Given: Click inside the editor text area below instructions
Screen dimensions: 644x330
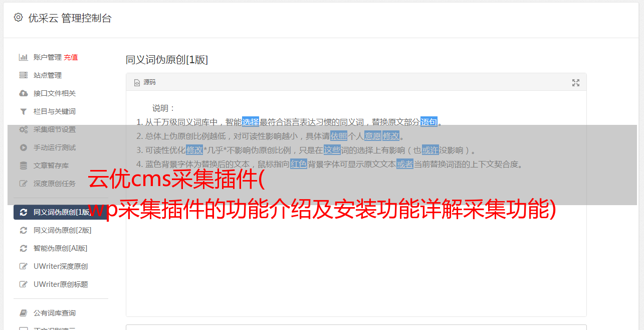Looking at the screenshot, I should point(356,251).
